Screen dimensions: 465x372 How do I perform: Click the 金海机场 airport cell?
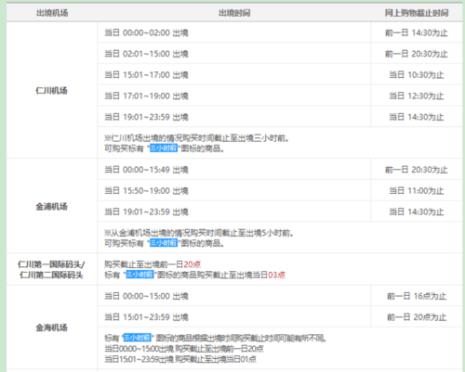pyautogui.click(x=52, y=327)
